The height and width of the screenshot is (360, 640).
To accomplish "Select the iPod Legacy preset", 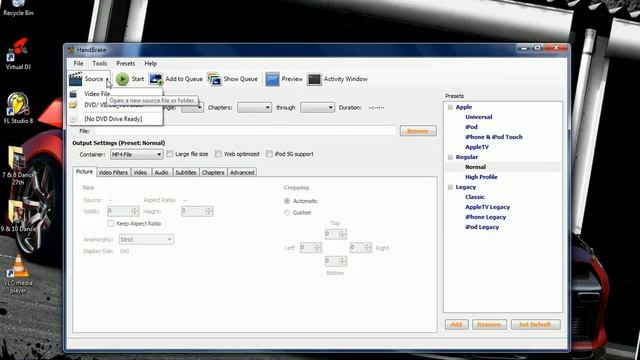I will (x=482, y=227).
